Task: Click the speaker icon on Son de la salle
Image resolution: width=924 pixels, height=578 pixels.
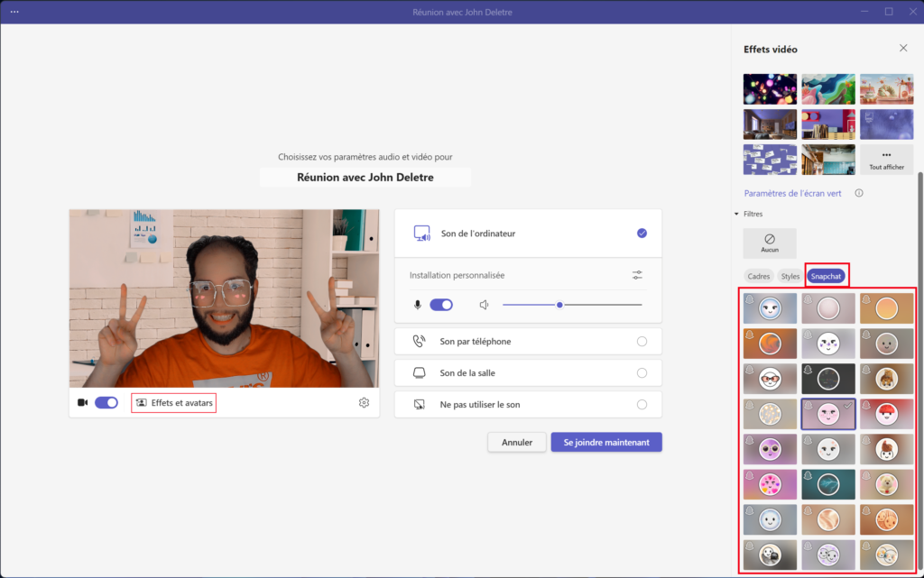Action: tap(418, 372)
